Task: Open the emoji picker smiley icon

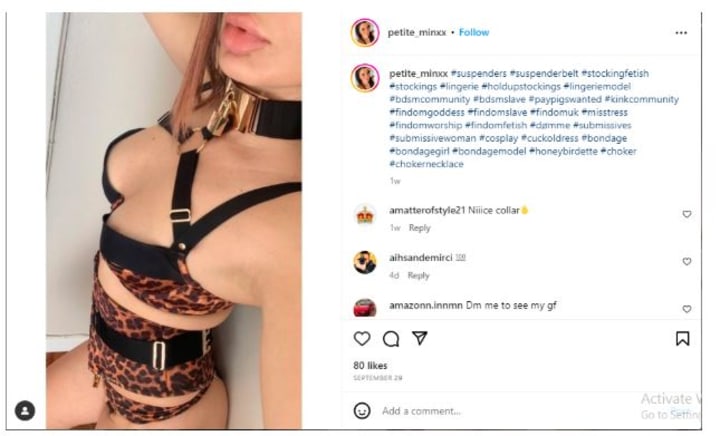Action: coord(362,410)
